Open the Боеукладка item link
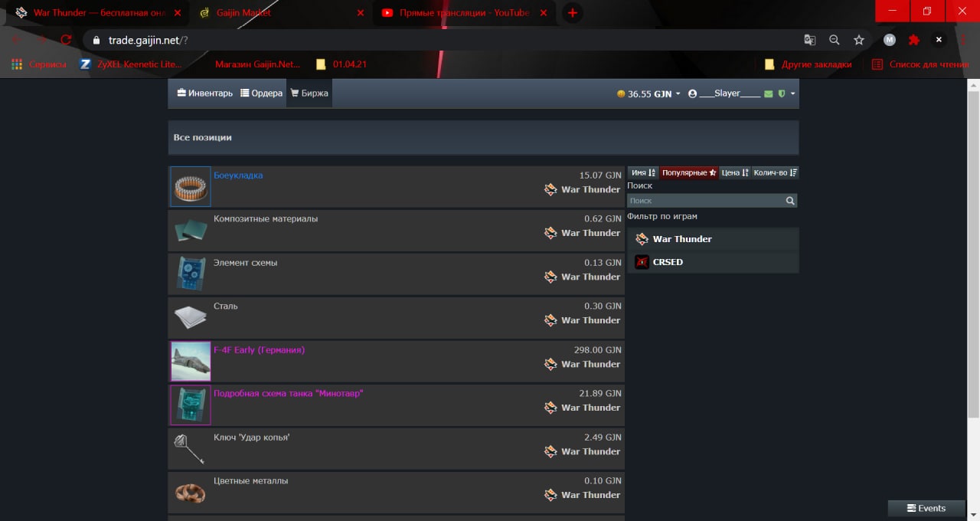980x521 pixels. point(238,175)
